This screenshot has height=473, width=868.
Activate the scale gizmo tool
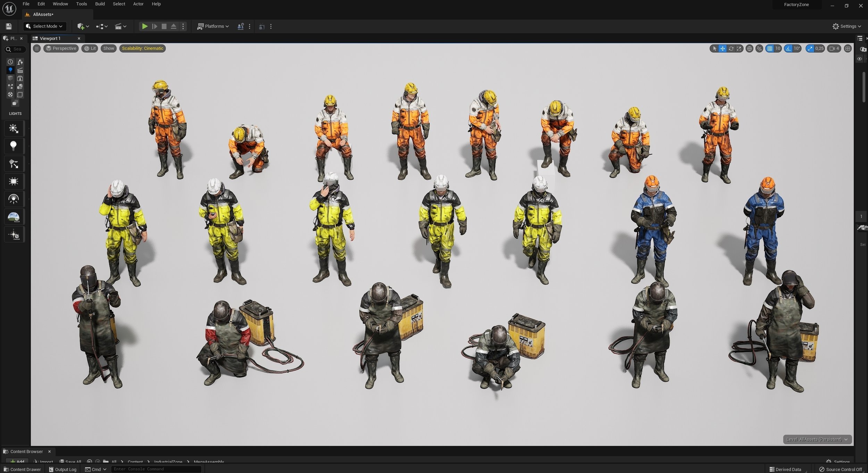(739, 49)
